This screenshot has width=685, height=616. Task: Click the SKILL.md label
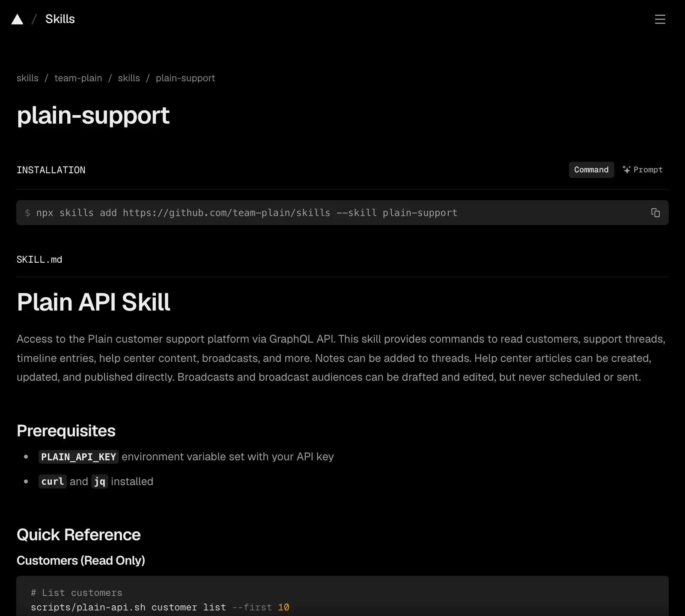pyautogui.click(x=39, y=260)
